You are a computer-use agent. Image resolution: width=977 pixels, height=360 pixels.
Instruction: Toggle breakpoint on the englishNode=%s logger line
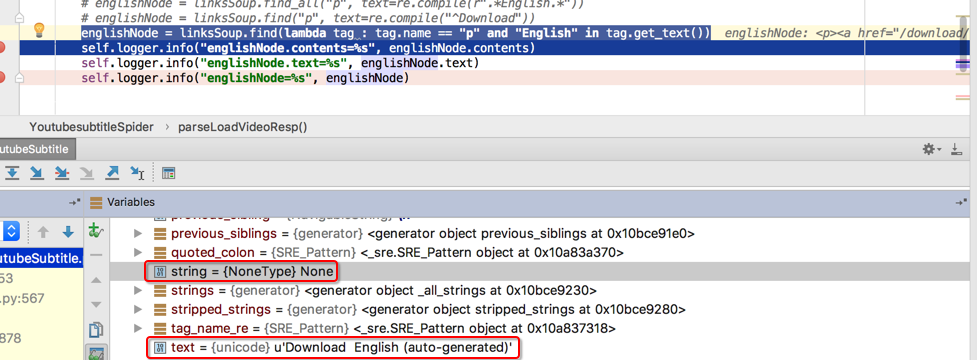tap(2, 78)
